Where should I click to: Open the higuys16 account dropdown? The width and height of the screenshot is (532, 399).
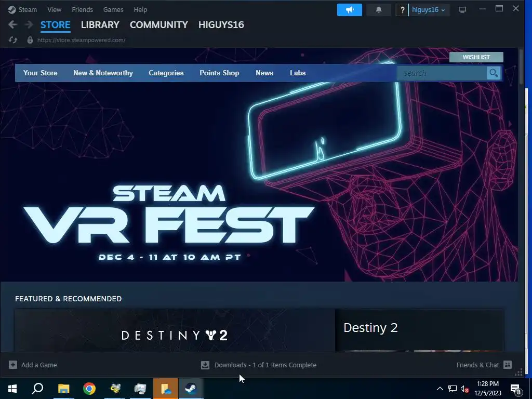429,10
